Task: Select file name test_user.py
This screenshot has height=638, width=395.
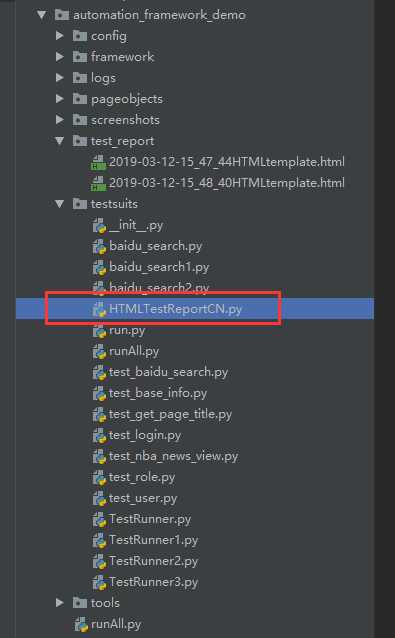Action: (x=143, y=499)
